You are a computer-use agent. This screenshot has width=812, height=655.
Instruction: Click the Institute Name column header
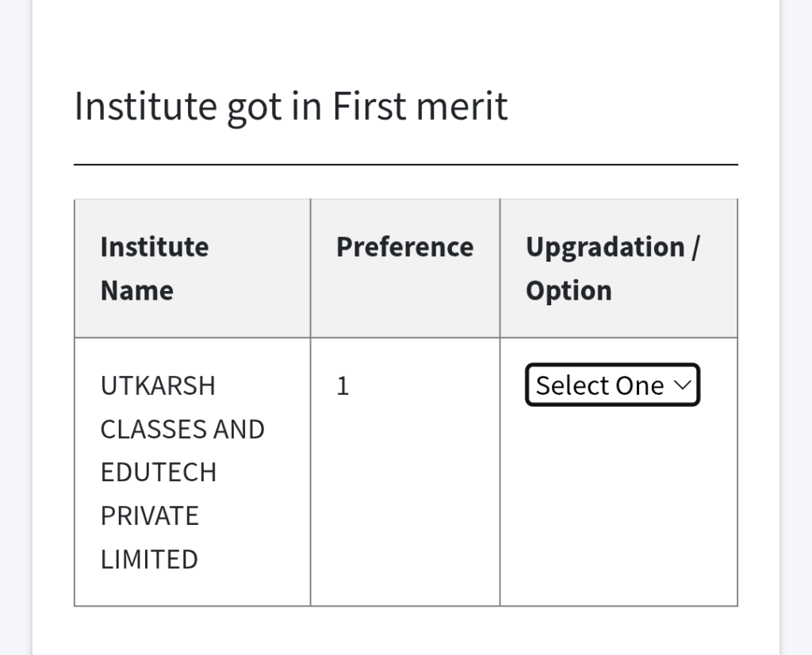[x=154, y=268]
